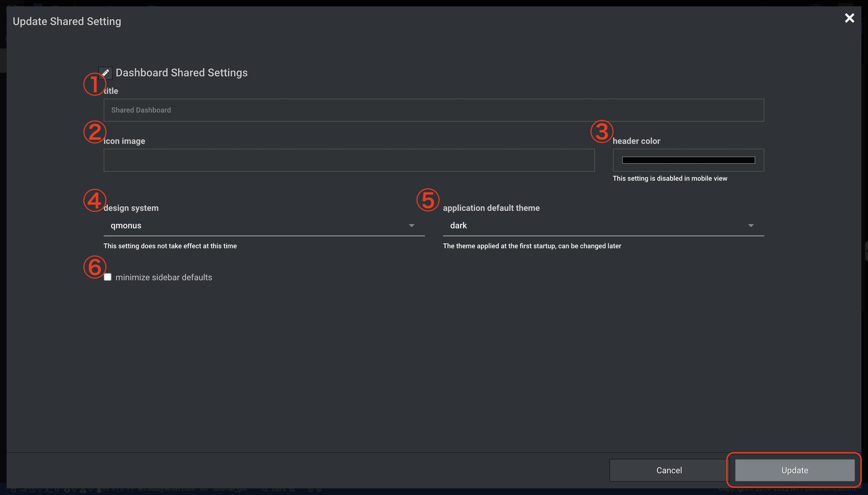Open the header color picker swatch

coord(688,160)
